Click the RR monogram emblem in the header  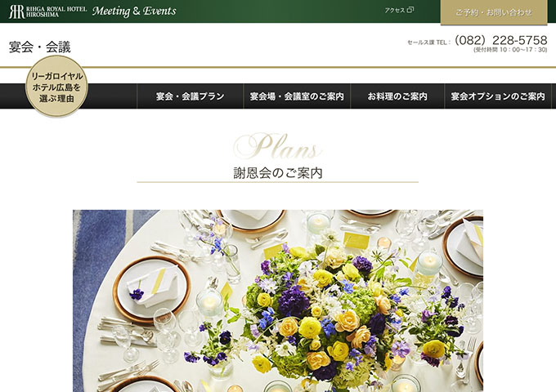pos(16,11)
